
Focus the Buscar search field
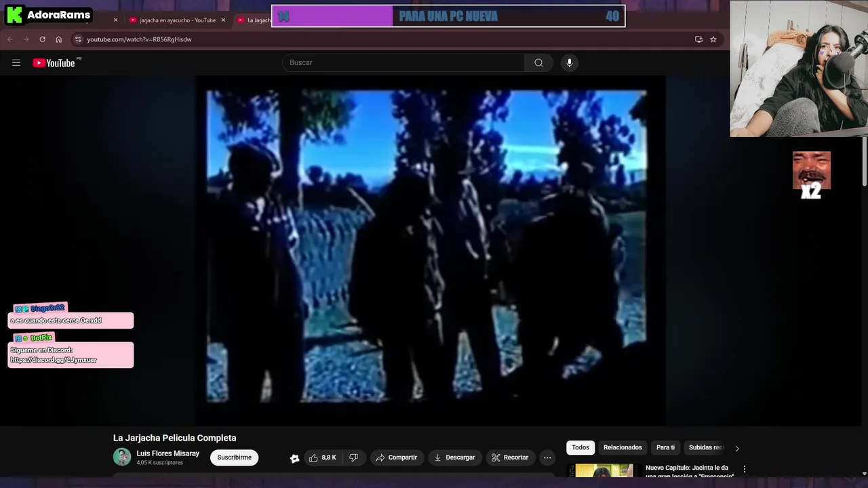pyautogui.click(x=403, y=63)
